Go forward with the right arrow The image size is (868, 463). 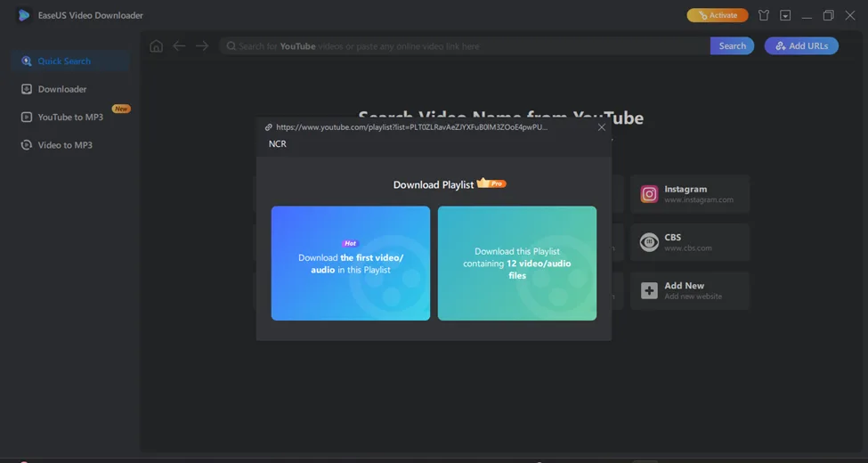click(x=202, y=46)
